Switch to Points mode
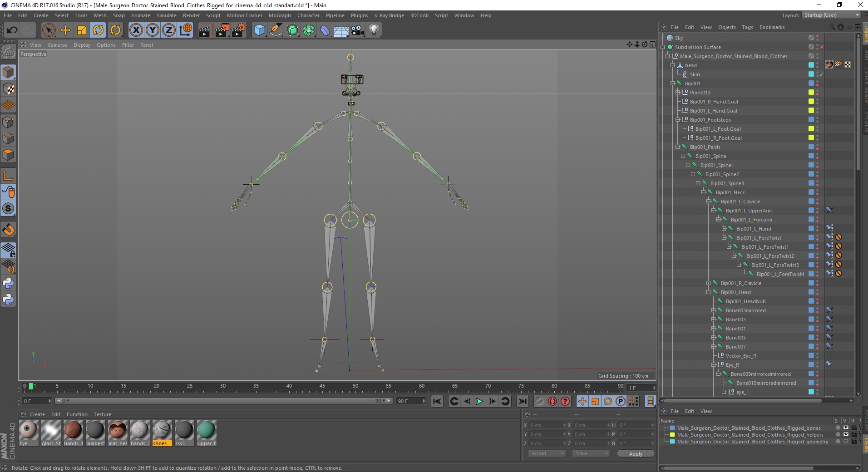The height and width of the screenshot is (472, 868). [x=8, y=122]
